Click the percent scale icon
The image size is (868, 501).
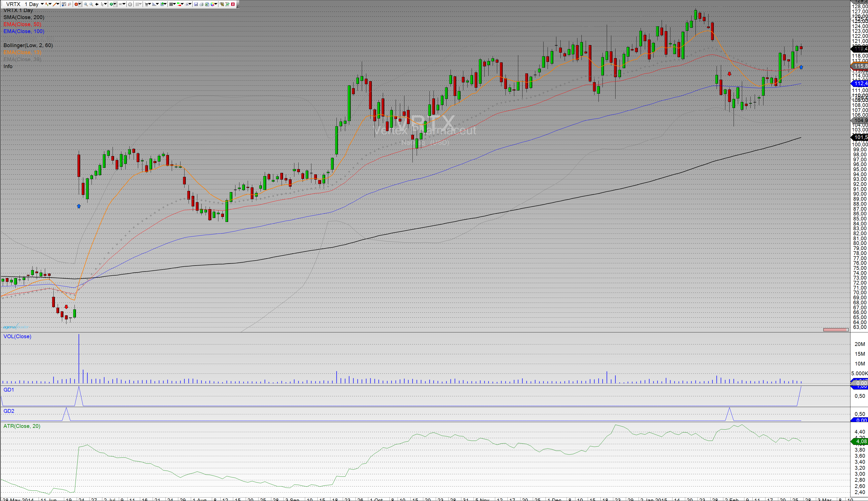pyautogui.click(x=222, y=4)
